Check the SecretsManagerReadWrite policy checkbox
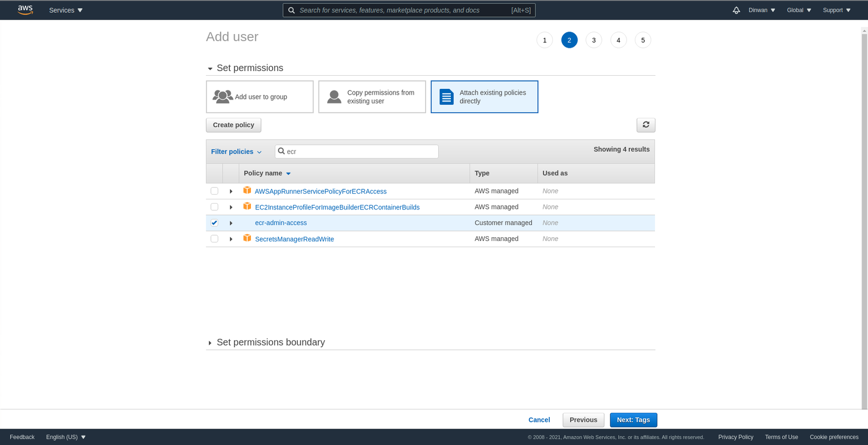The width and height of the screenshot is (868, 445). (214, 239)
